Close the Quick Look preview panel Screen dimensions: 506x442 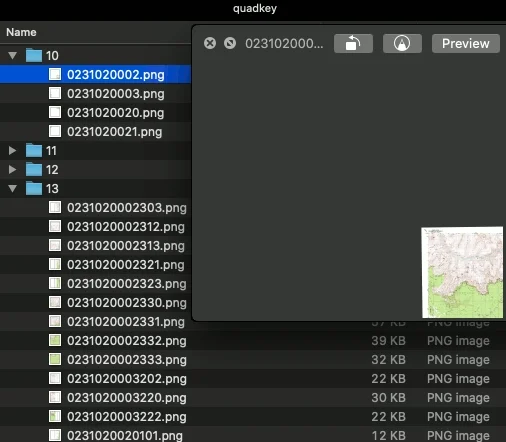210,43
